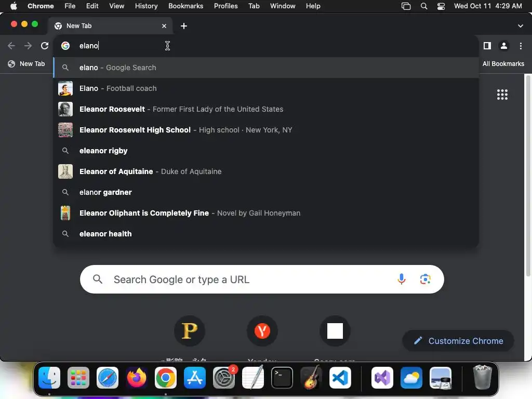Open Terminal from the Dock
The width and height of the screenshot is (532, 399).
tap(282, 378)
